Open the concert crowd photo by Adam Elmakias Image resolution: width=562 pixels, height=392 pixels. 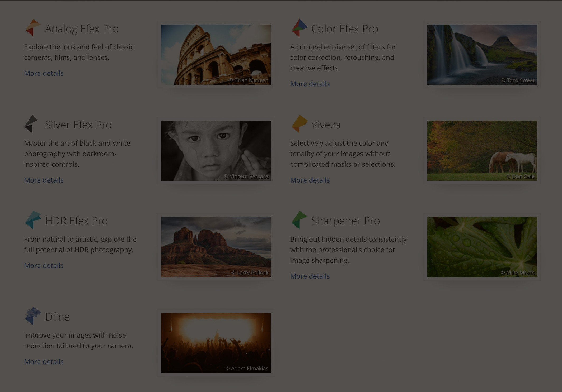[216, 343]
